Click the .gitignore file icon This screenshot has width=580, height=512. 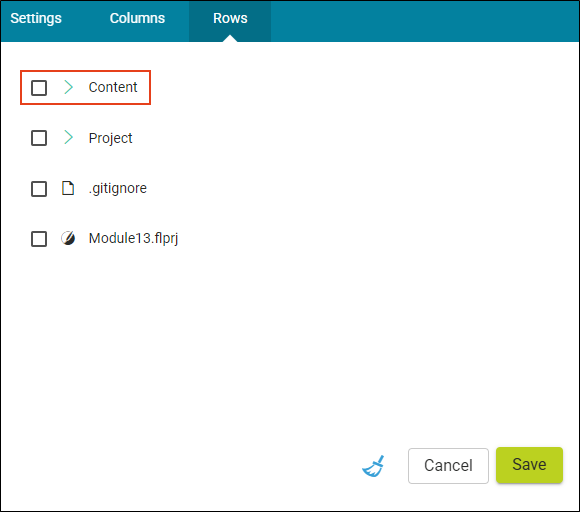coord(68,188)
